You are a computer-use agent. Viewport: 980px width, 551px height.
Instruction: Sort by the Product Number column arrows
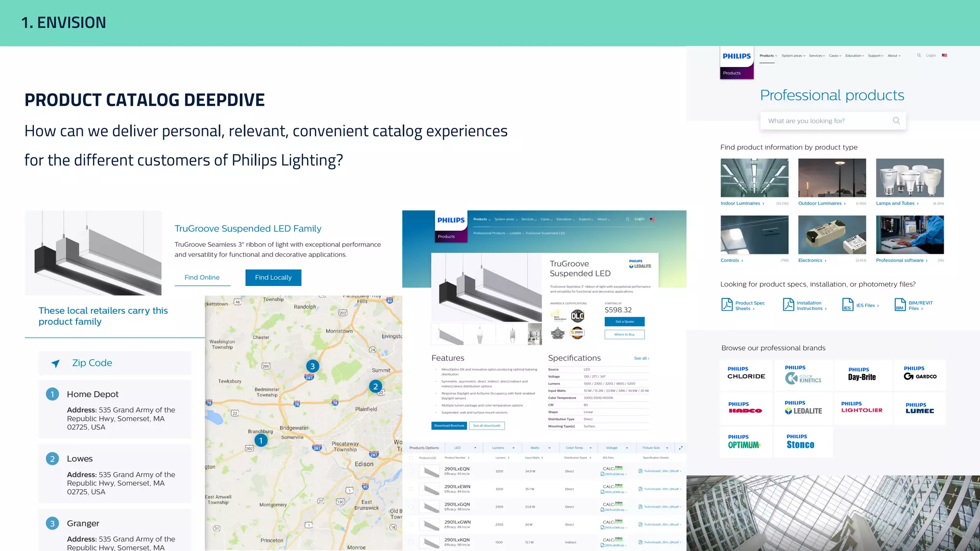click(x=468, y=458)
